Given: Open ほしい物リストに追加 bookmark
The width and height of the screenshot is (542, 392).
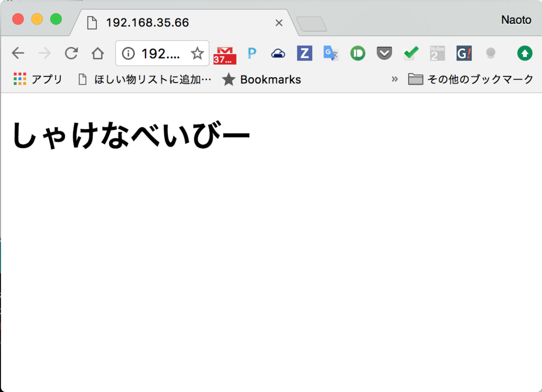Looking at the screenshot, I should (x=145, y=79).
